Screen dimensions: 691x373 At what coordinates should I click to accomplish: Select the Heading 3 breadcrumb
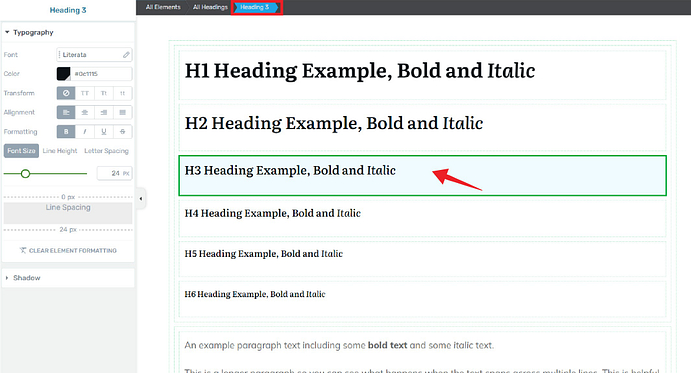255,7
